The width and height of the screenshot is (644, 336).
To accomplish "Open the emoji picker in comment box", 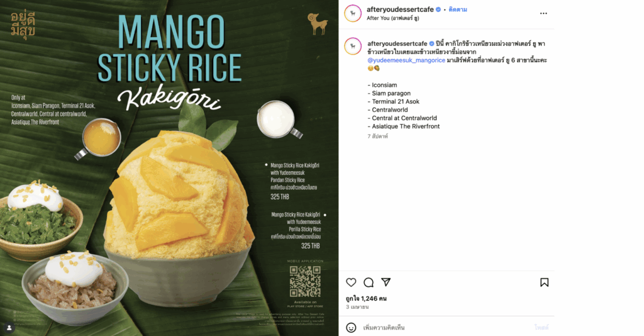I will [351, 327].
